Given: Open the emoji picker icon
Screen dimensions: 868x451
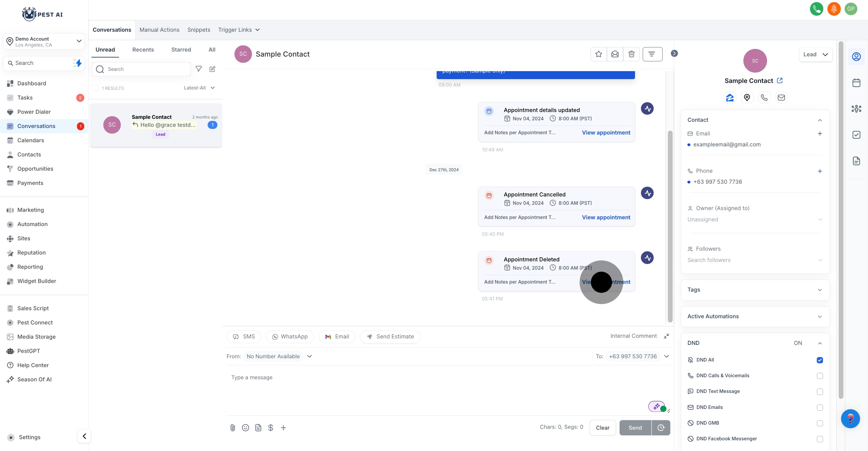Looking at the screenshot, I should [x=245, y=427].
